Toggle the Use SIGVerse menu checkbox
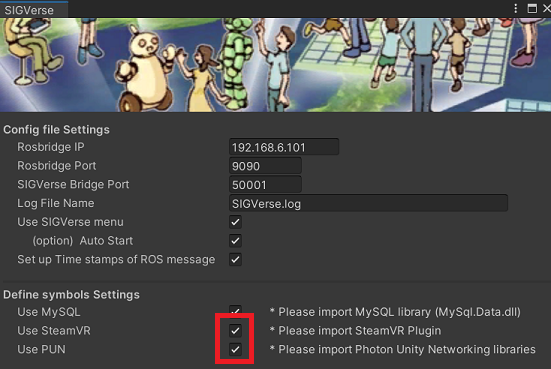The height and width of the screenshot is (369, 551). coord(235,222)
